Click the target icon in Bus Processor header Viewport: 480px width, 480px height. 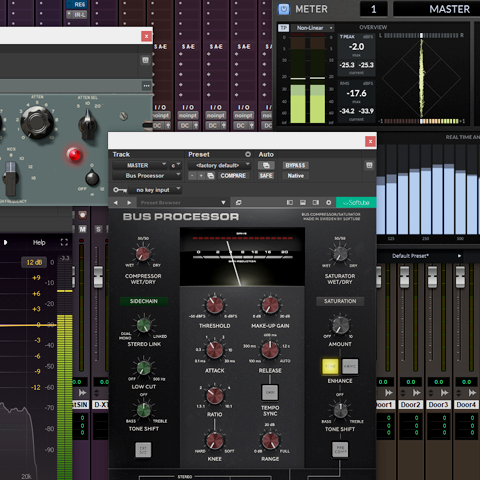pyautogui.click(x=369, y=165)
